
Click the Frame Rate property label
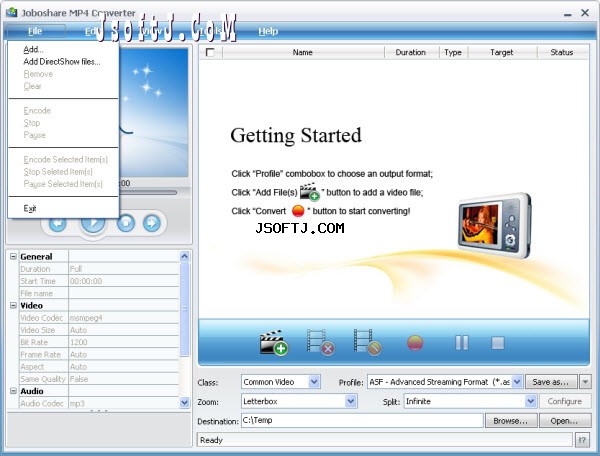coord(41,355)
